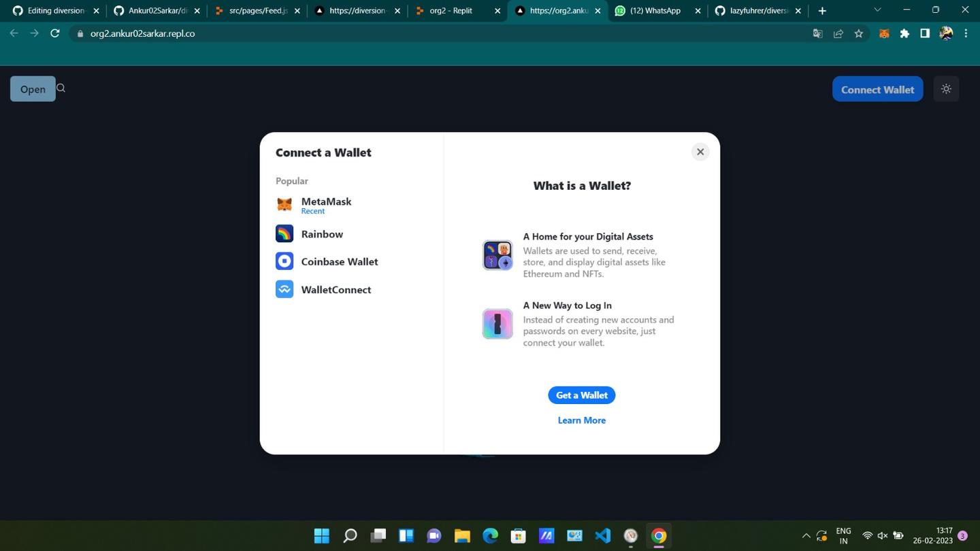Click the Rainbow wallet logo icon
The height and width of the screenshot is (551, 980).
(x=284, y=234)
